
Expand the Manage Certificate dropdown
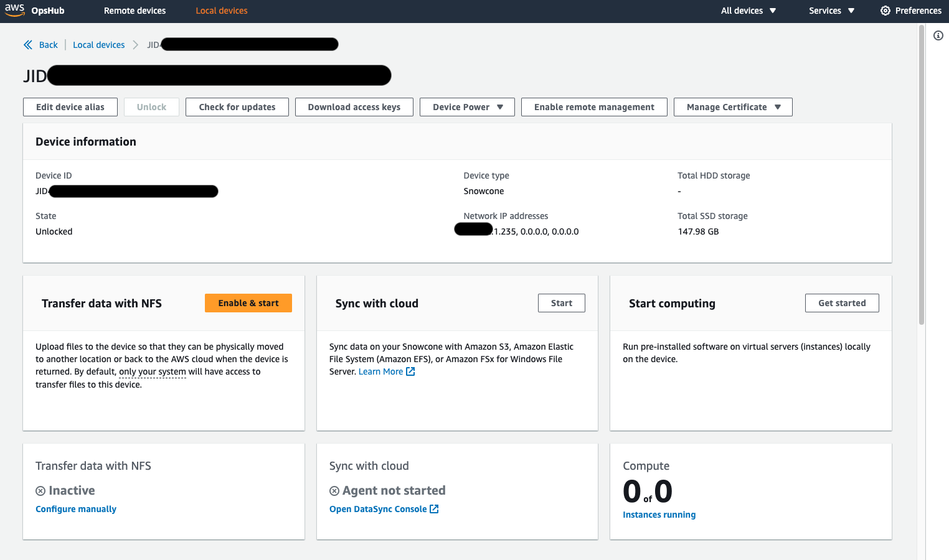click(x=733, y=107)
